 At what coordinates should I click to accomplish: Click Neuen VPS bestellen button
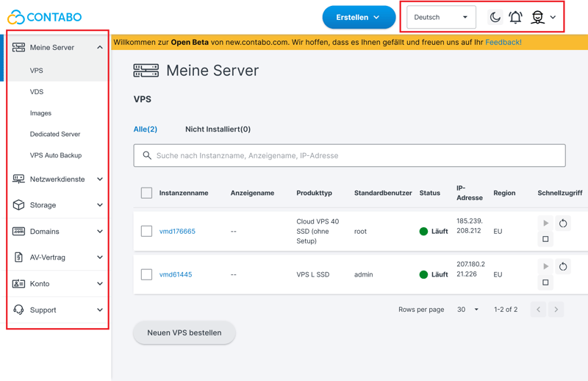click(x=184, y=332)
